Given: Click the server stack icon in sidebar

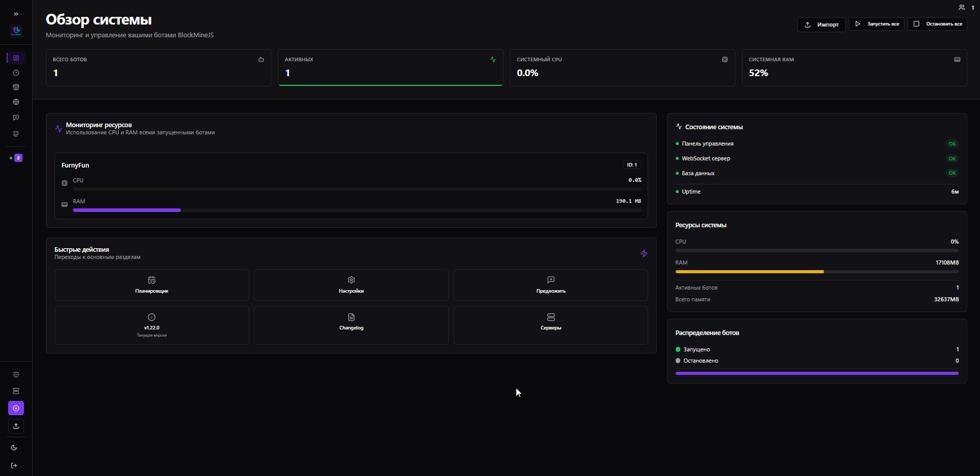Looking at the screenshot, I should pyautogui.click(x=16, y=391).
